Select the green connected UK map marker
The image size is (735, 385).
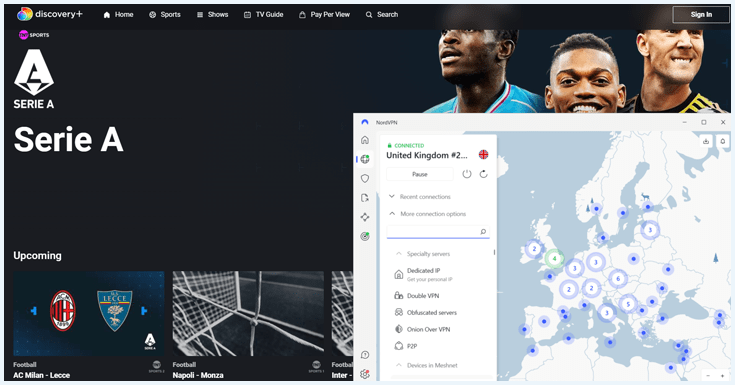coord(555,258)
